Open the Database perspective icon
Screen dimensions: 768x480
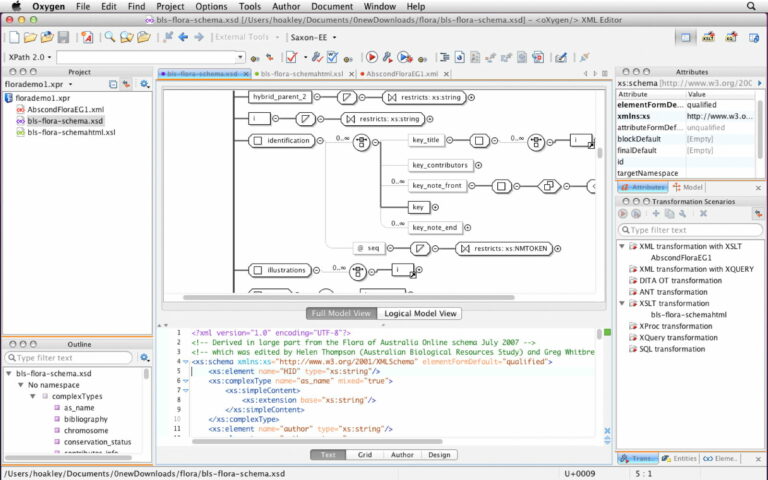tap(754, 37)
